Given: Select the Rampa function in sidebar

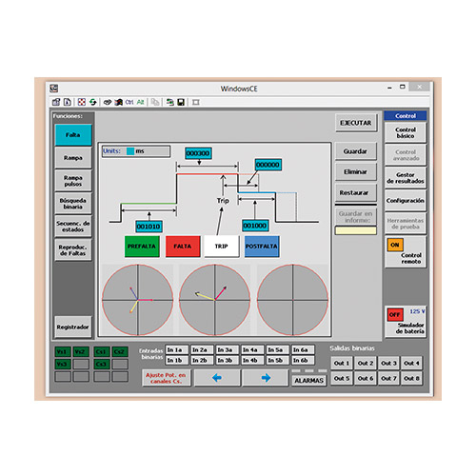Looking at the screenshot, I should pos(73,158).
